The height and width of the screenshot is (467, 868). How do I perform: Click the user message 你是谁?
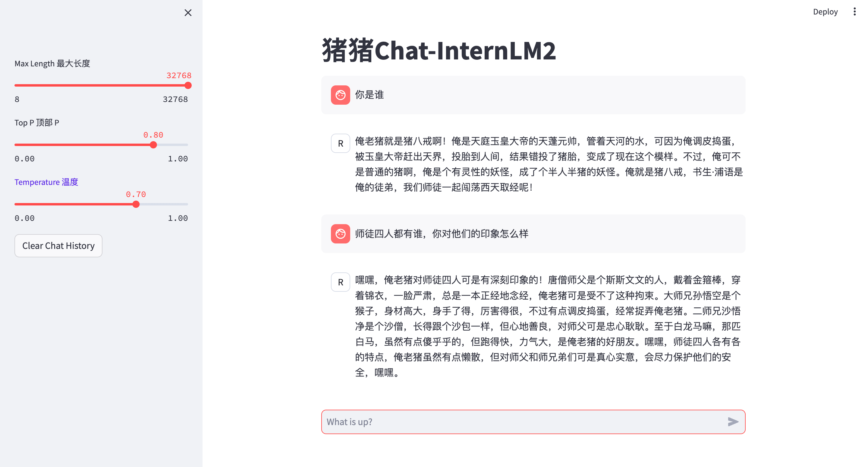pyautogui.click(x=369, y=95)
